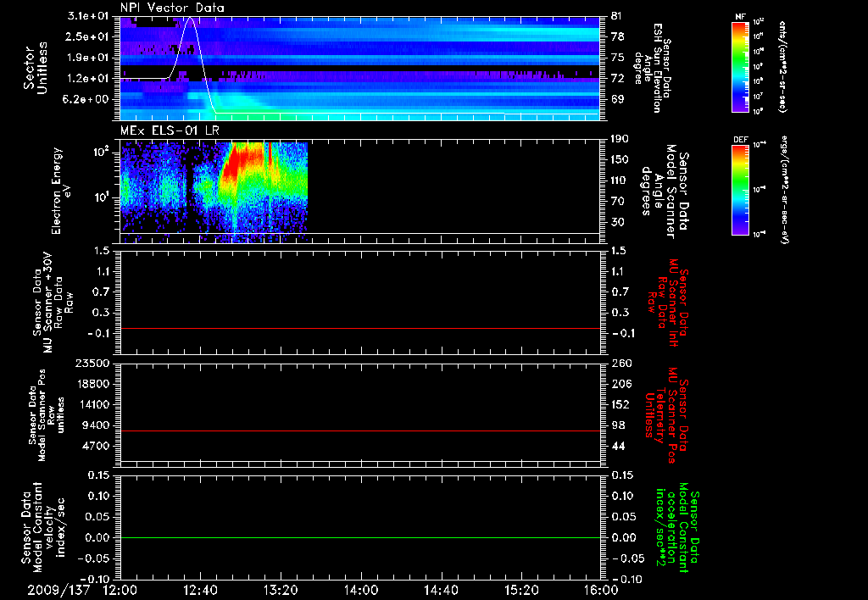Click the NF number flux color bar
This screenshot has width=868, height=600.
pos(740,67)
